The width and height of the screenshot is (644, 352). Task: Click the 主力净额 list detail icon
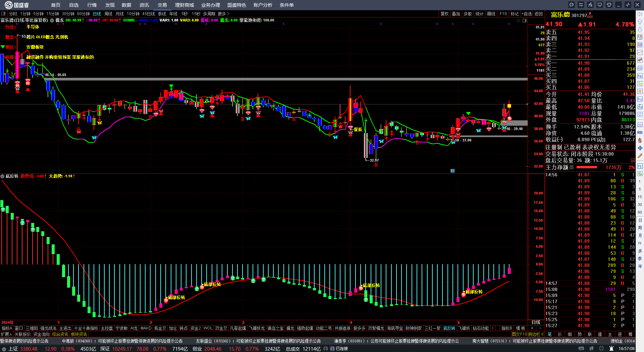click(x=572, y=167)
